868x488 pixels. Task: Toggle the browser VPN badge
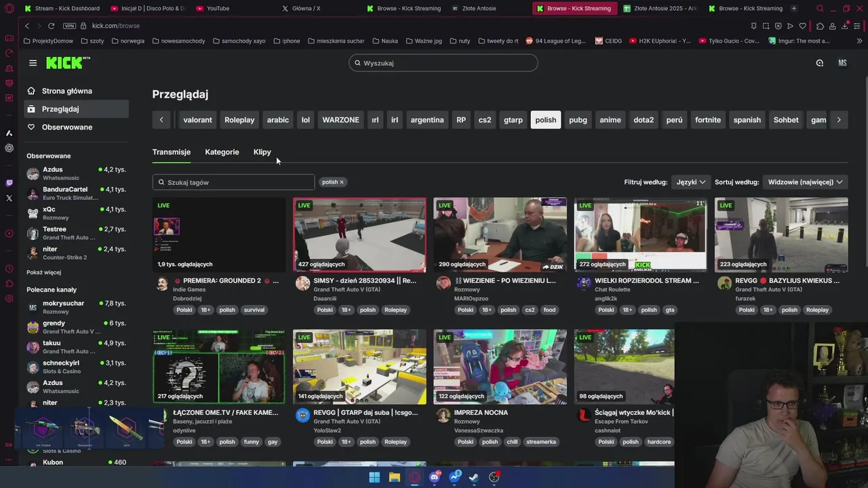coord(69,26)
